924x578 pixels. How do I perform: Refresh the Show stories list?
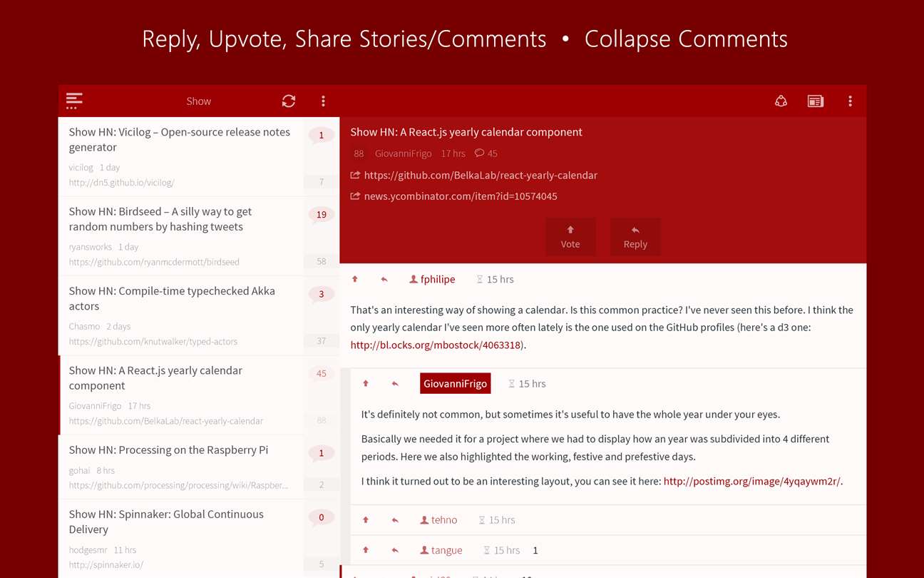pos(289,101)
